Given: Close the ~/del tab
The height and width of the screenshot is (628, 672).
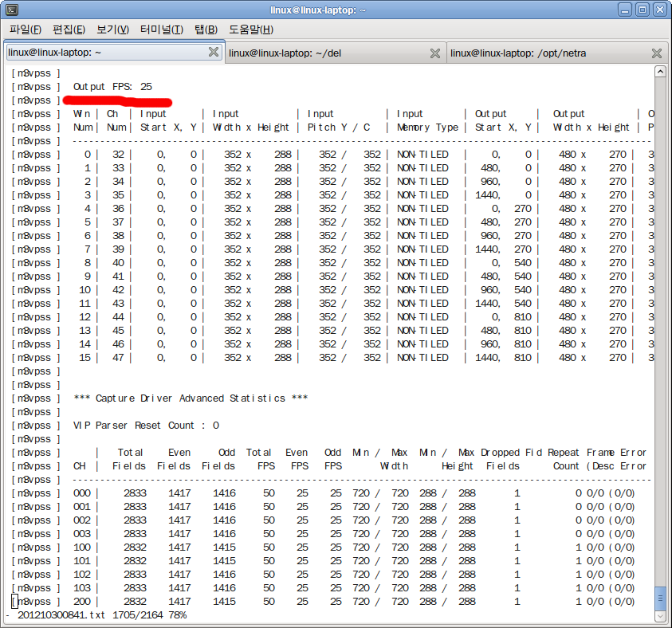Looking at the screenshot, I should (x=435, y=53).
